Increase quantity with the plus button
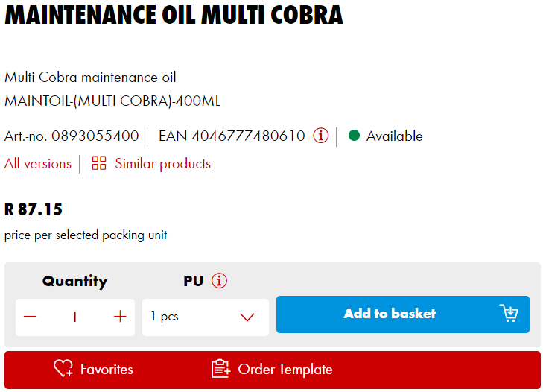This screenshot has height=392, width=543. click(x=120, y=317)
